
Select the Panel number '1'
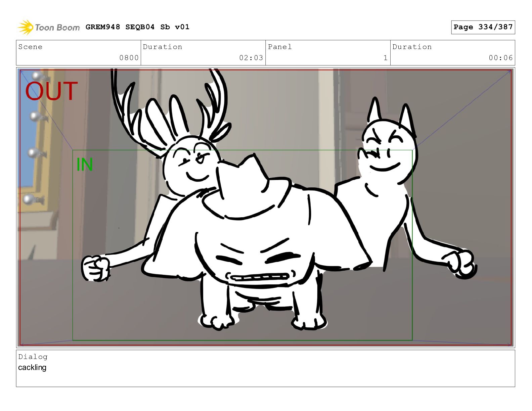click(x=386, y=58)
